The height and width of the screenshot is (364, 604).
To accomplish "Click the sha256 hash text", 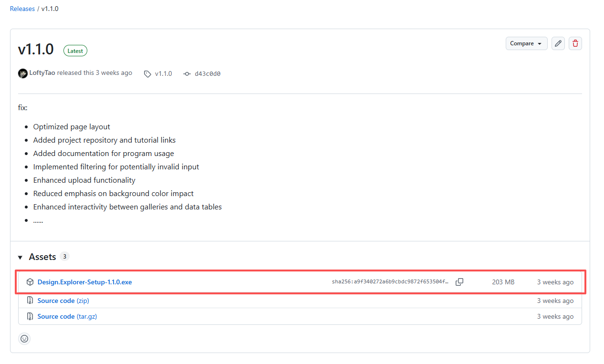I will 390,282.
